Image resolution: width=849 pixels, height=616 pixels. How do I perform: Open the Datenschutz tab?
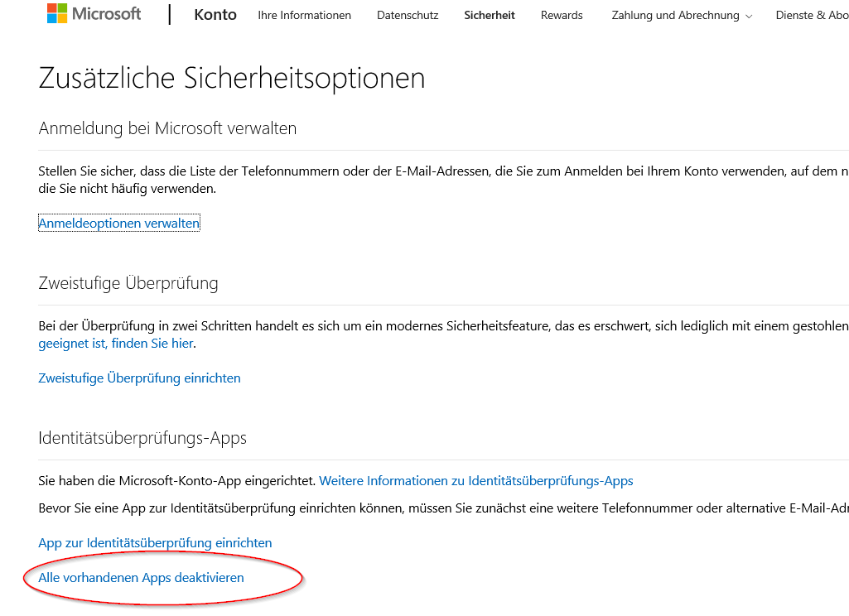(x=408, y=16)
